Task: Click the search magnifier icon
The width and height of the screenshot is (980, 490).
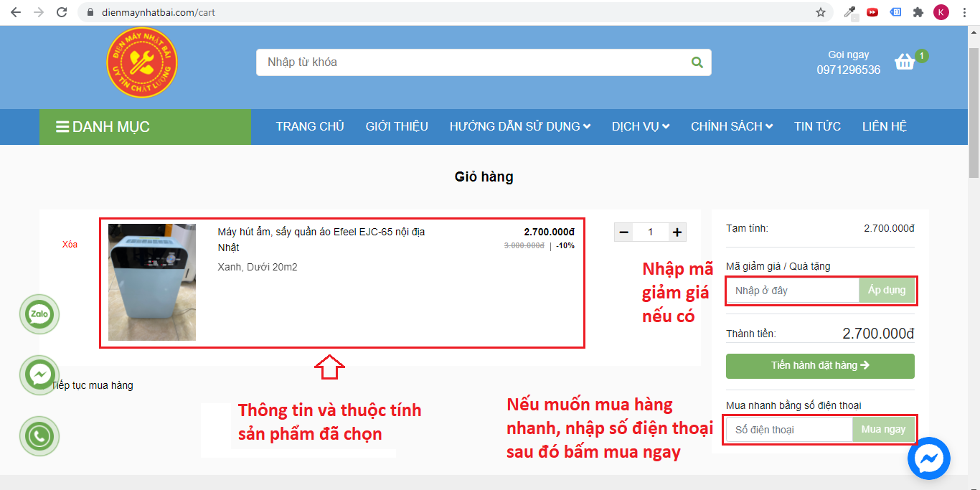Action: coord(696,62)
